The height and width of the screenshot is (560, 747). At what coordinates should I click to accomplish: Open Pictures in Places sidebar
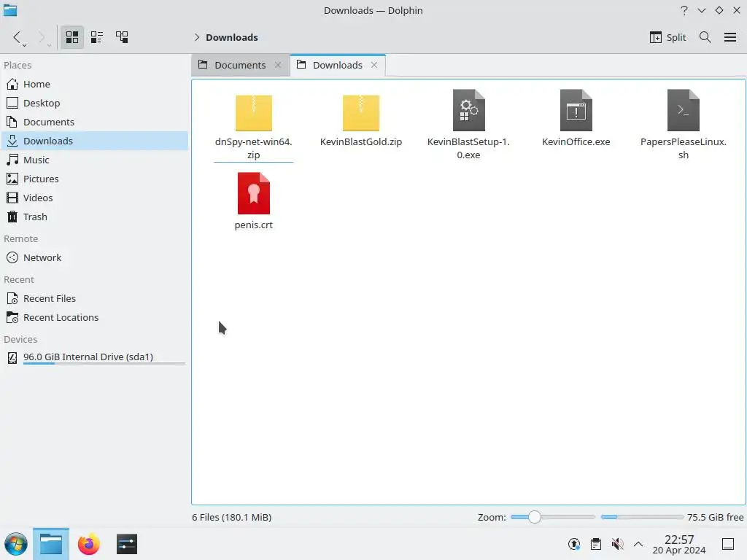(x=94, y=179)
